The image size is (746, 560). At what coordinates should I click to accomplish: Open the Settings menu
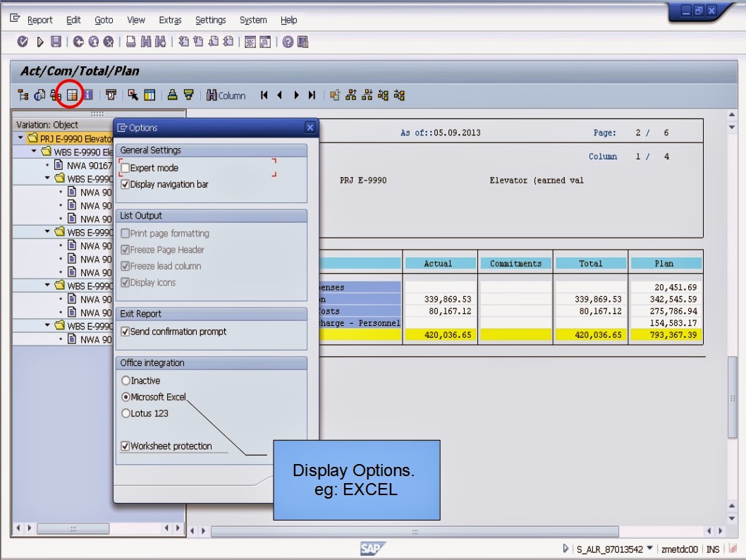pos(212,20)
